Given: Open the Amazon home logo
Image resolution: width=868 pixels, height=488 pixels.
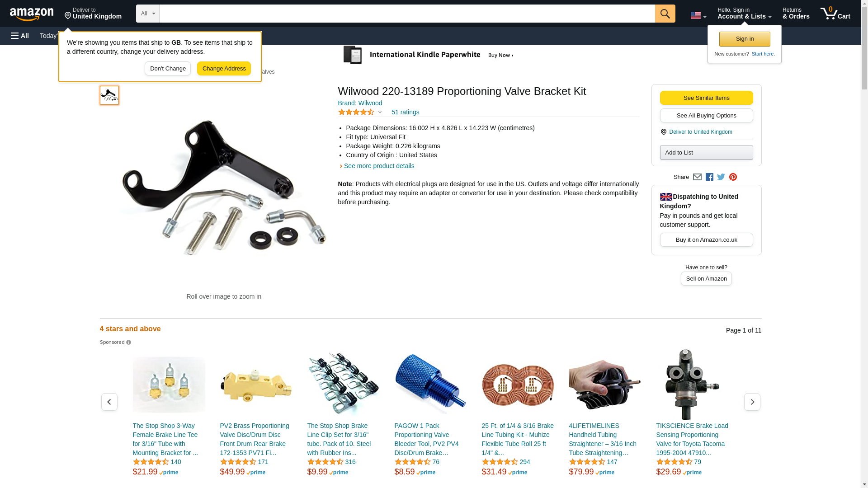Looking at the screenshot, I should (x=32, y=14).
